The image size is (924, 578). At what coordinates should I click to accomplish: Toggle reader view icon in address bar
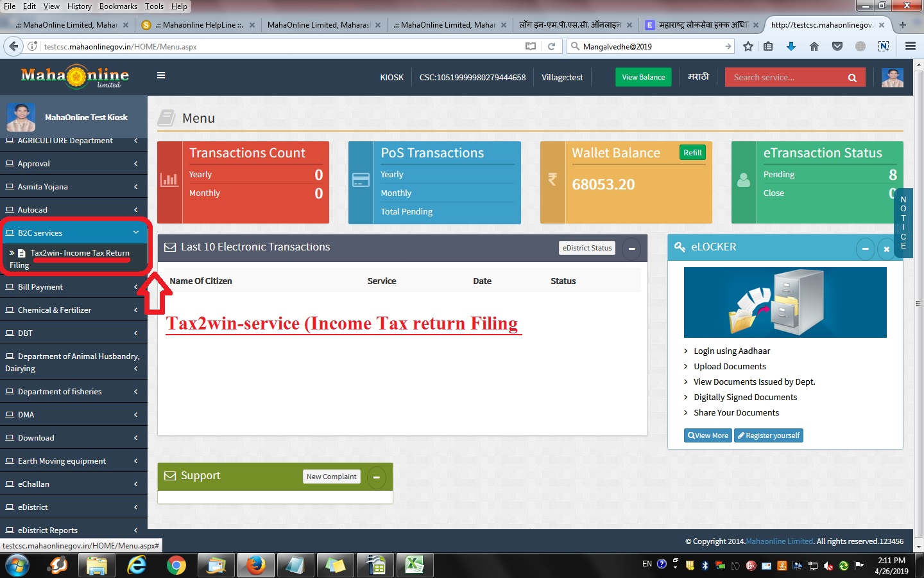point(531,46)
